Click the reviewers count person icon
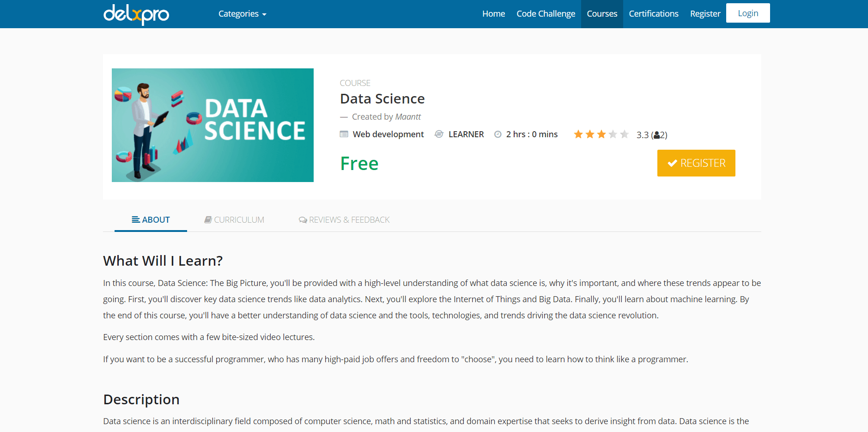The width and height of the screenshot is (868, 432). 657,135
